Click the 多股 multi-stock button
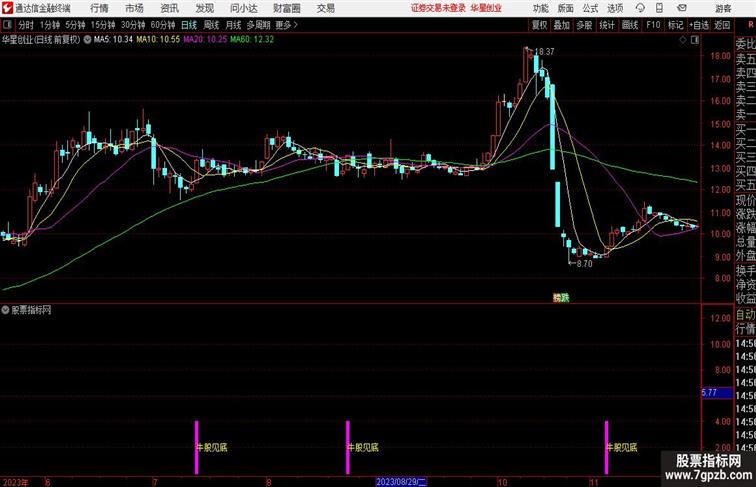 coord(584,25)
